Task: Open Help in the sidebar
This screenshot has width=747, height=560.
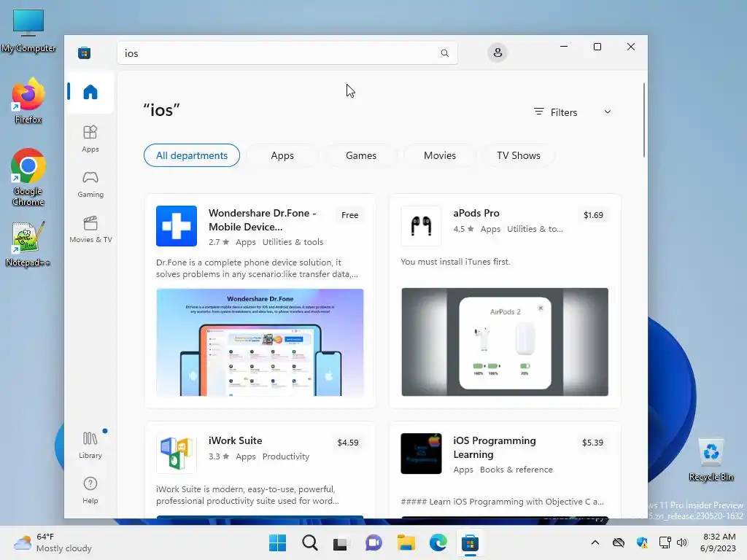Action: [90, 491]
